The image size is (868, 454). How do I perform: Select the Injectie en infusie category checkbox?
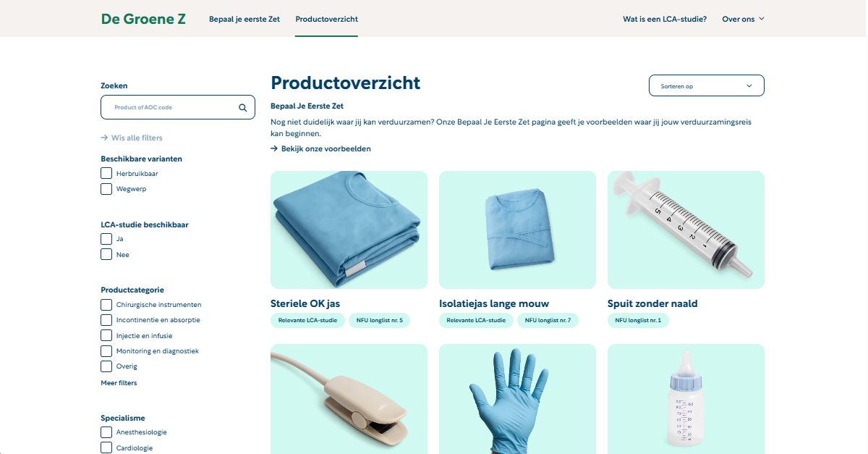tap(106, 336)
